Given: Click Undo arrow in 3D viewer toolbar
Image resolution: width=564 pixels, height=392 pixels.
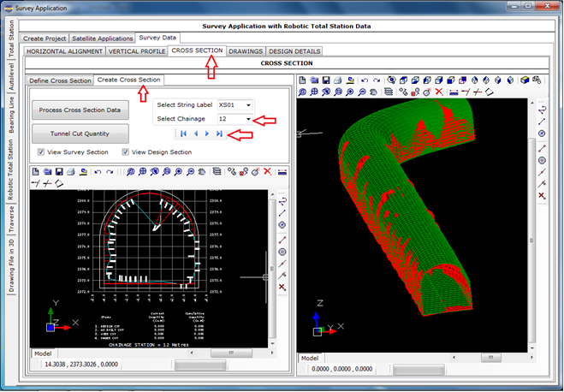Looking at the screenshot, I should [365, 80].
